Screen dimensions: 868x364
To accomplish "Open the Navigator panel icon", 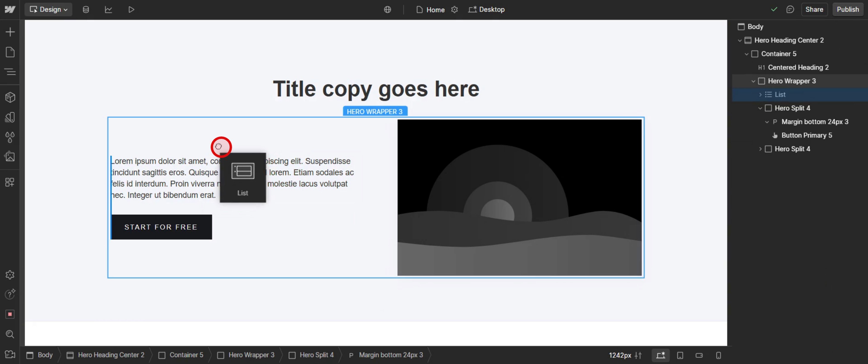I will coord(10,72).
